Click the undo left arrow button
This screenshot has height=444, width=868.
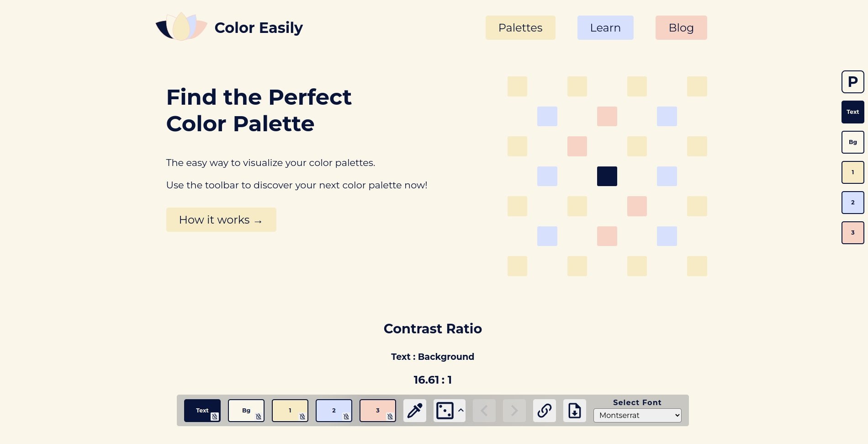[x=484, y=411]
